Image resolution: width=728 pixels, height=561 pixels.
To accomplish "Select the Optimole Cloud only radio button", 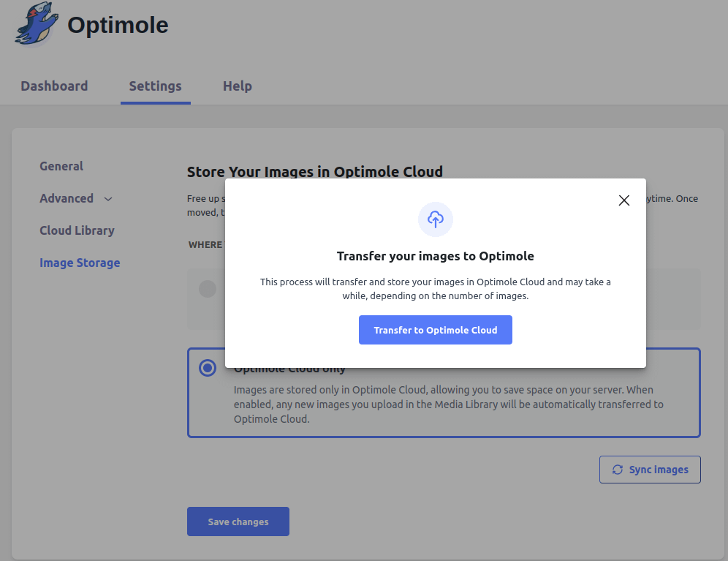I will [x=208, y=368].
